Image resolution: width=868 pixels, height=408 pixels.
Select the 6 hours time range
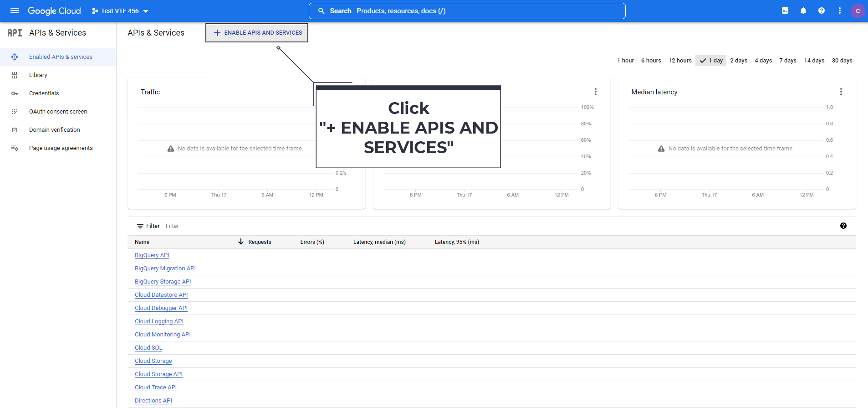pyautogui.click(x=651, y=61)
